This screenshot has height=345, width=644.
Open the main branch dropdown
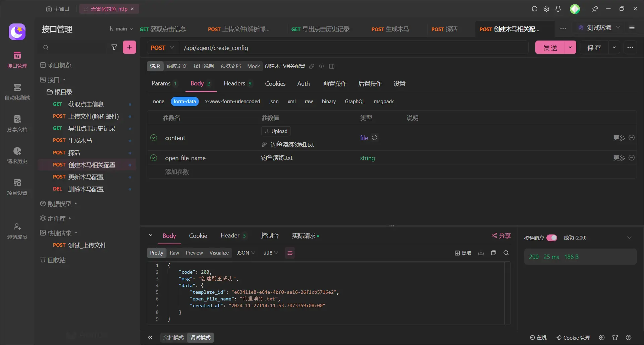(121, 29)
